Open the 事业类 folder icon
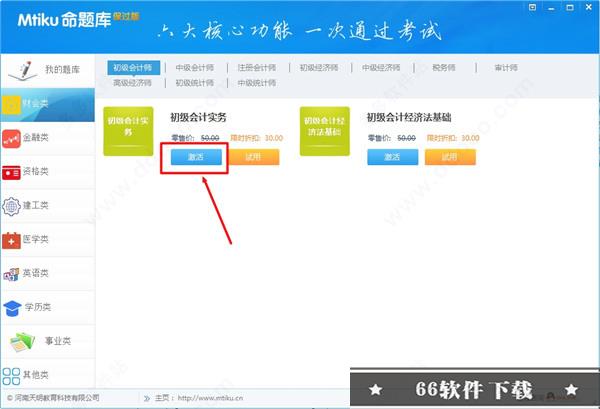Image resolution: width=600 pixels, height=409 pixels. coord(22,342)
